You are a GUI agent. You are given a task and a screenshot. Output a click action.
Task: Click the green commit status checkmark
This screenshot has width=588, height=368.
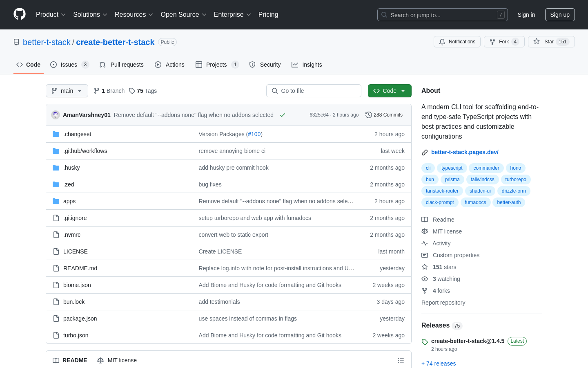click(x=283, y=115)
